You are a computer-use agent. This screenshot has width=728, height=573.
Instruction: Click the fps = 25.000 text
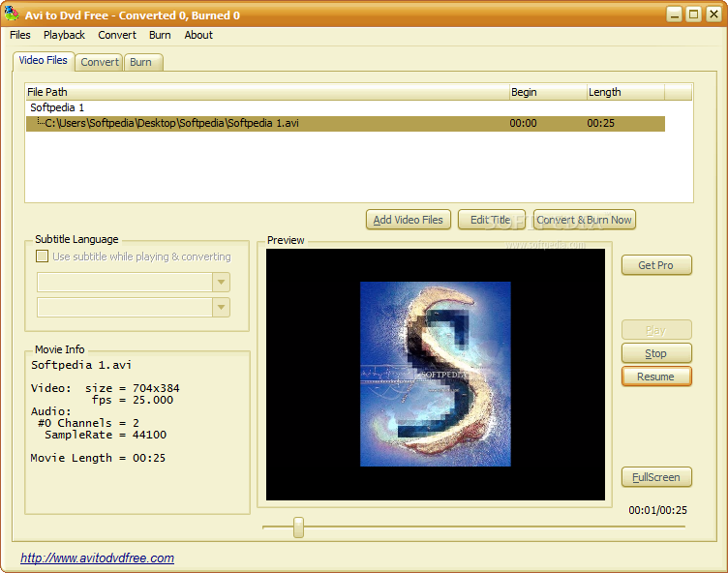point(133,400)
